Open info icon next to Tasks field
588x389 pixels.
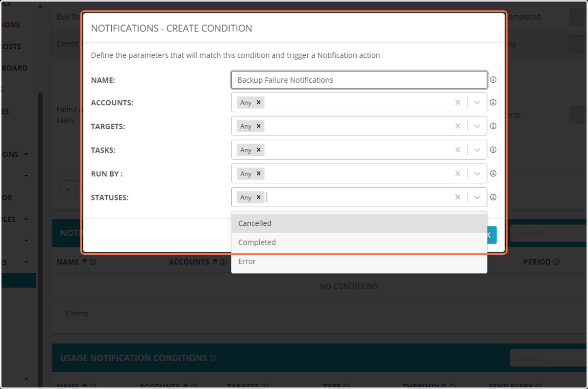pos(493,149)
